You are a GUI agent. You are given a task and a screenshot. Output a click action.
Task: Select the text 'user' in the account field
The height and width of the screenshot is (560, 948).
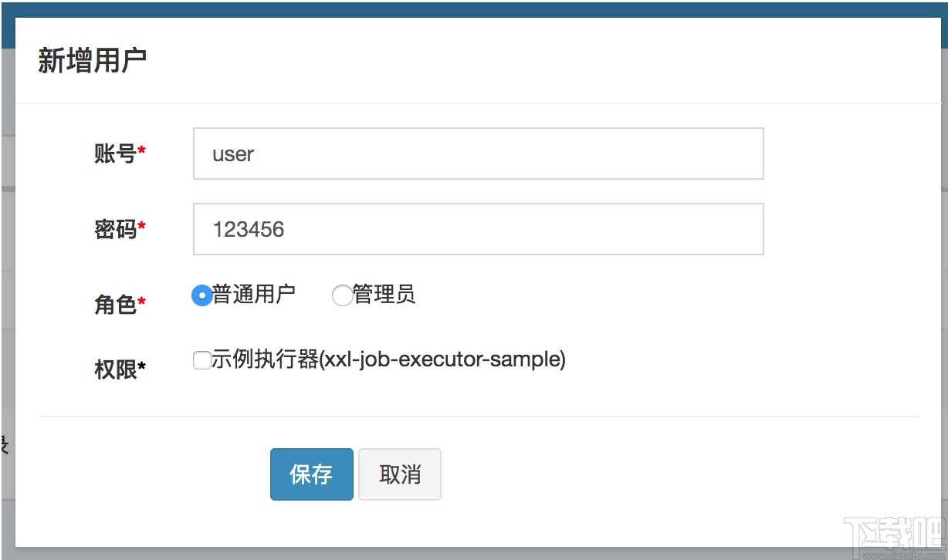click(233, 154)
